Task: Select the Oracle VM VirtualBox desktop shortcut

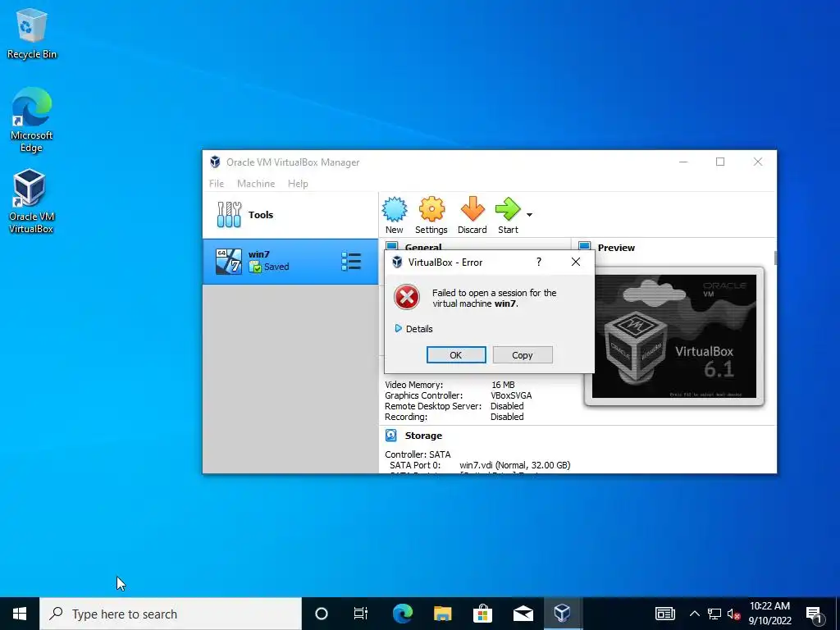Action: [x=31, y=201]
